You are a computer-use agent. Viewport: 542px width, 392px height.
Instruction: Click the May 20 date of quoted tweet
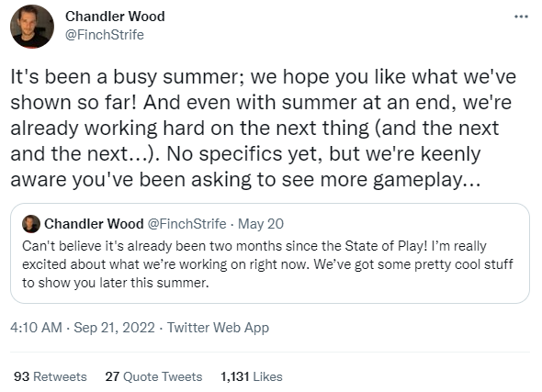[261, 224]
